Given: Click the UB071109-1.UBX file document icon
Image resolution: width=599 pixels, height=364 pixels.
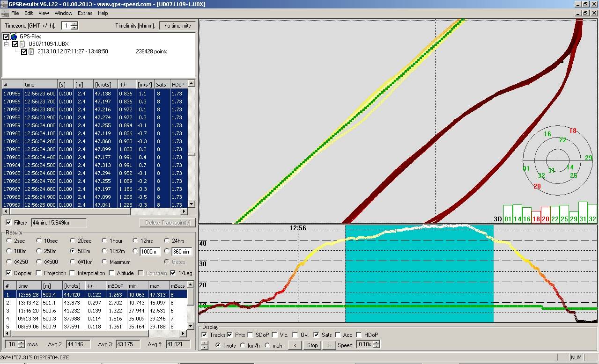Looking at the screenshot, I should point(23,44).
